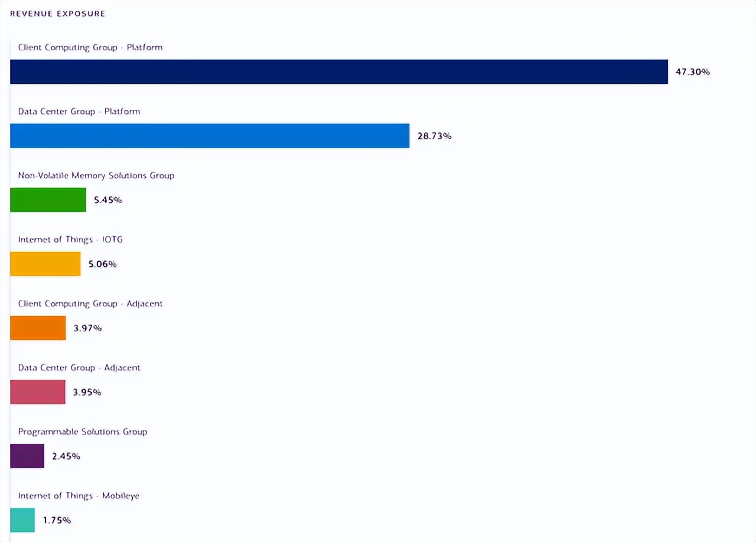Select the "Internet of Things - Mobileye" label
This screenshot has width=756, height=542.
click(79, 496)
